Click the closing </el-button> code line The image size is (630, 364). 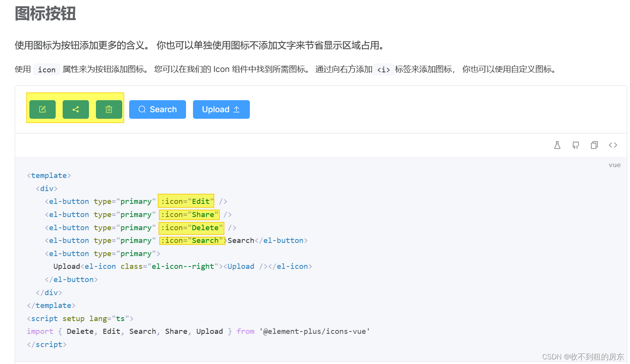tap(71, 280)
